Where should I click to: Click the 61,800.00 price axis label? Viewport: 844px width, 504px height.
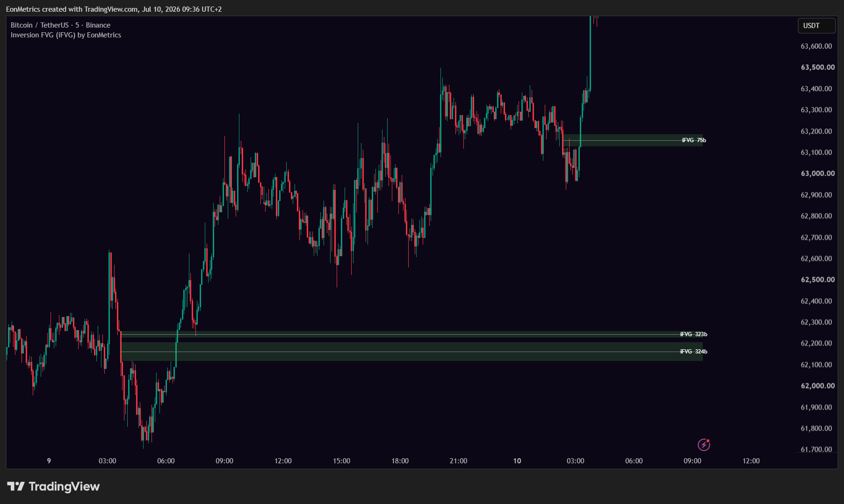pyautogui.click(x=816, y=428)
